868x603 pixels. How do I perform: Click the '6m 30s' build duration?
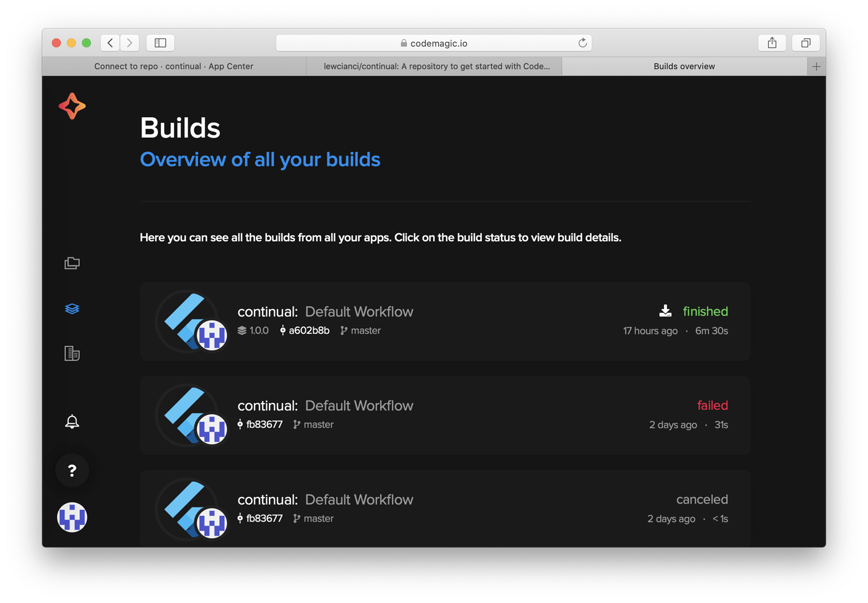(712, 331)
